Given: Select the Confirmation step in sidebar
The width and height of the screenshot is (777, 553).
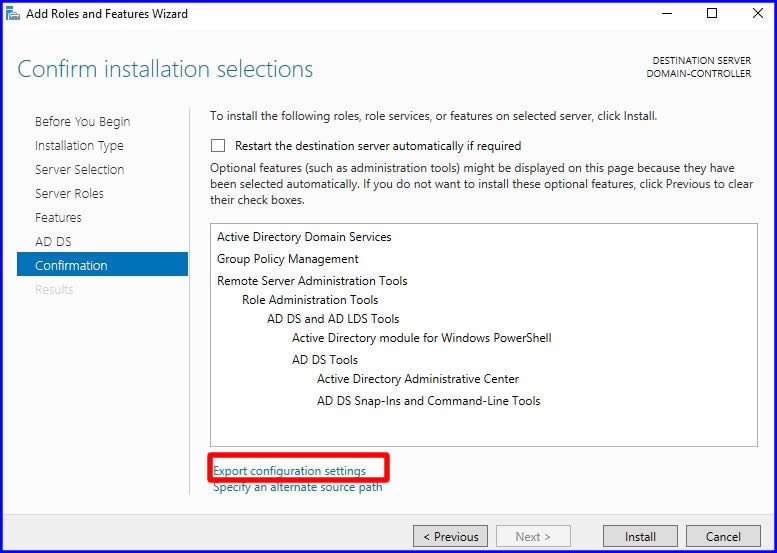Looking at the screenshot, I should pyautogui.click(x=71, y=265).
